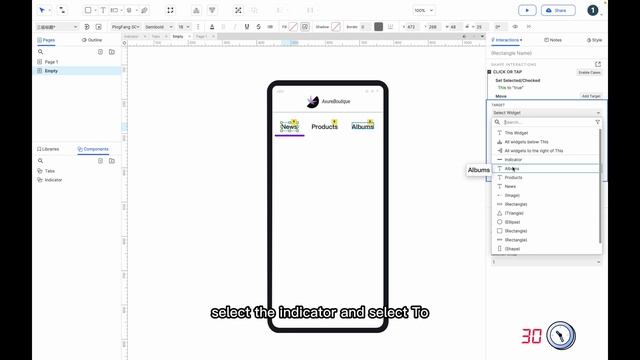Open the interactions pop-out icon
The image size is (640, 360).
pos(598,64)
